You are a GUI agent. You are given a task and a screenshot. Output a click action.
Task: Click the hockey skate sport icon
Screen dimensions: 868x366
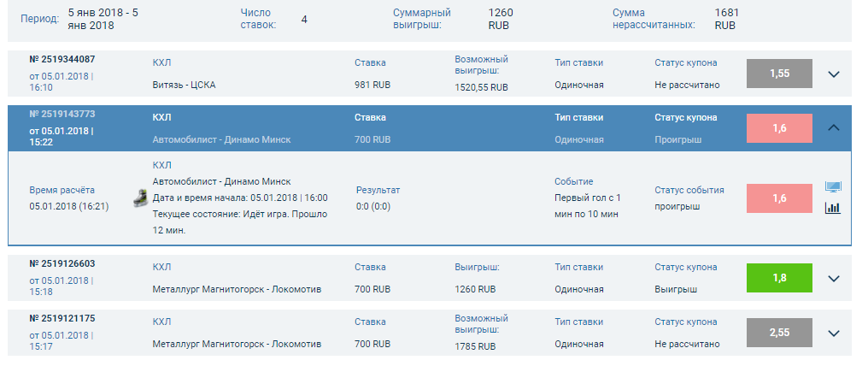tap(138, 198)
